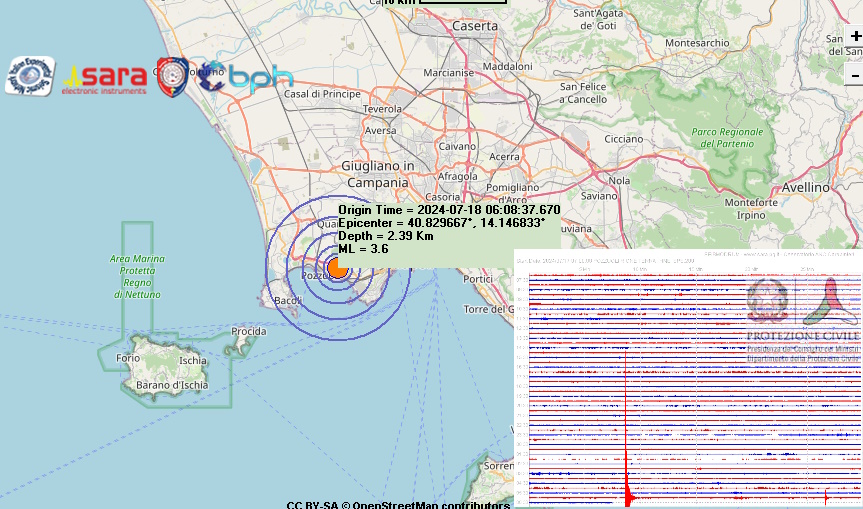This screenshot has height=509, width=863.
Task: Click the bph logo
Action: [x=245, y=77]
